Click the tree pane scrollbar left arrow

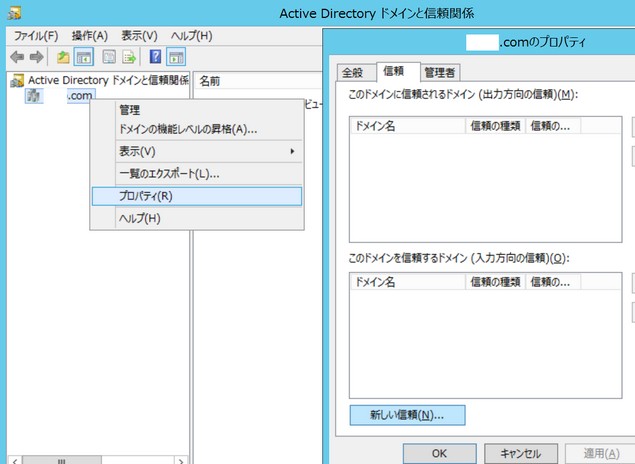point(15,461)
